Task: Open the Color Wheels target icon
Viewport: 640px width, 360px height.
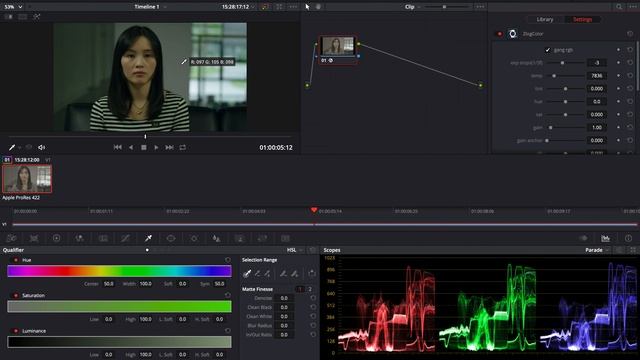Action: pos(56,238)
